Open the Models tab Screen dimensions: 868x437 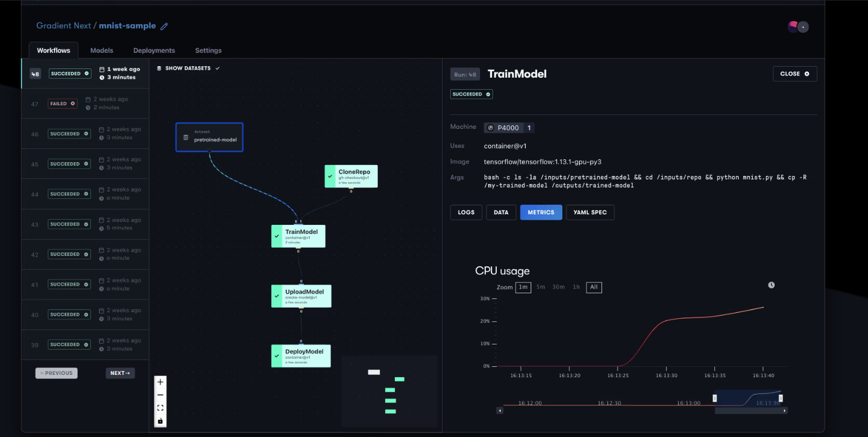(102, 51)
